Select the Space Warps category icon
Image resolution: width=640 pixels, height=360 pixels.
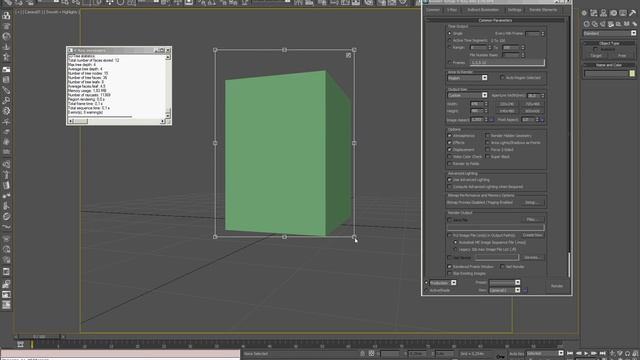tap(627, 24)
